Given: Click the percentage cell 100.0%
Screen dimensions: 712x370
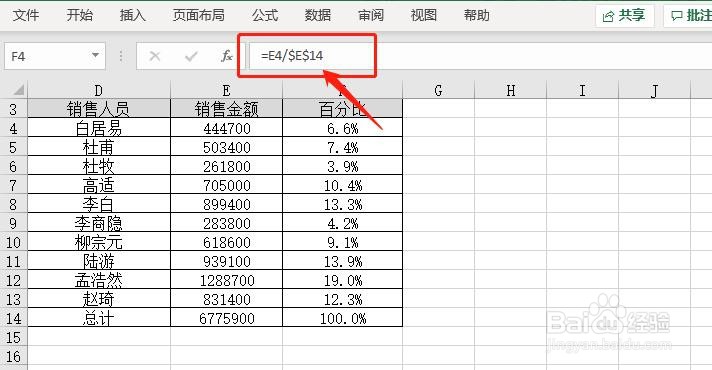Looking at the screenshot, I should 343,318.
